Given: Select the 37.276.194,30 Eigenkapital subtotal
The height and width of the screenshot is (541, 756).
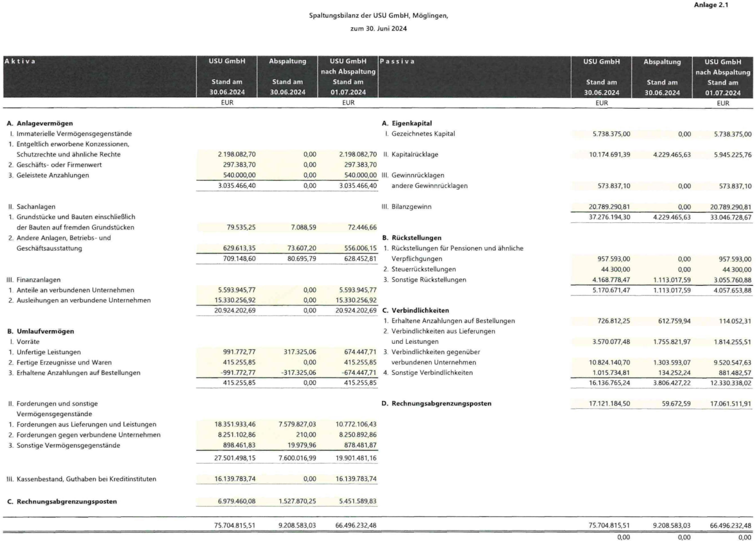Looking at the screenshot, I should click(x=609, y=217).
